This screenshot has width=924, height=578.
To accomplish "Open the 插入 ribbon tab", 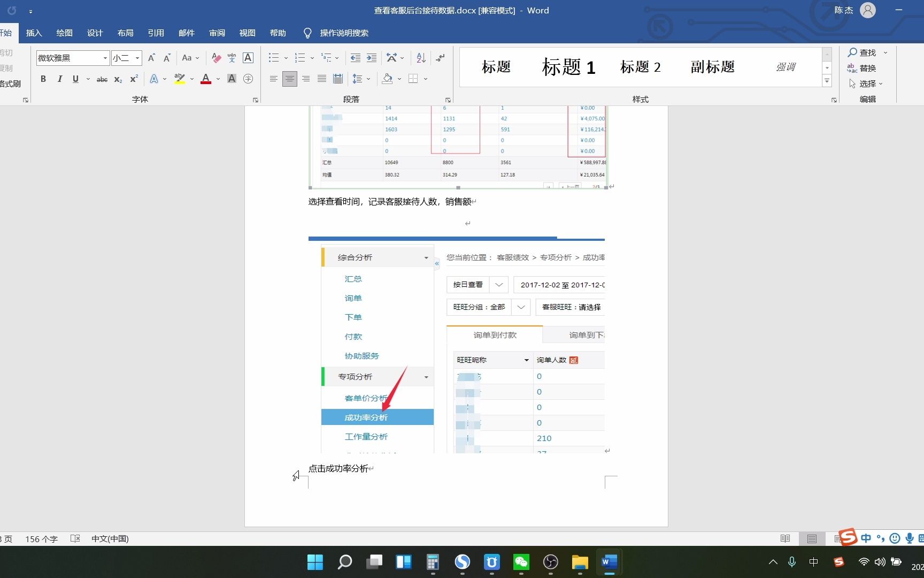I will tap(34, 33).
